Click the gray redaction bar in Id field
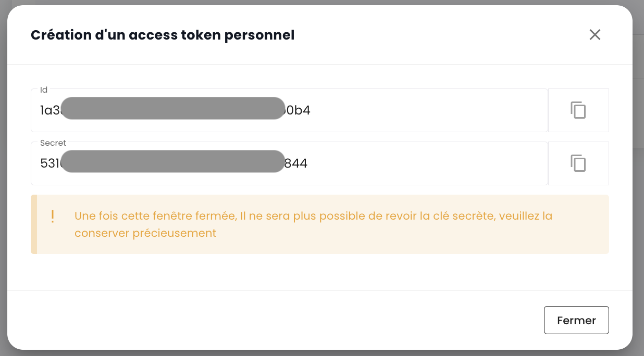This screenshot has width=644, height=356. pyautogui.click(x=173, y=108)
